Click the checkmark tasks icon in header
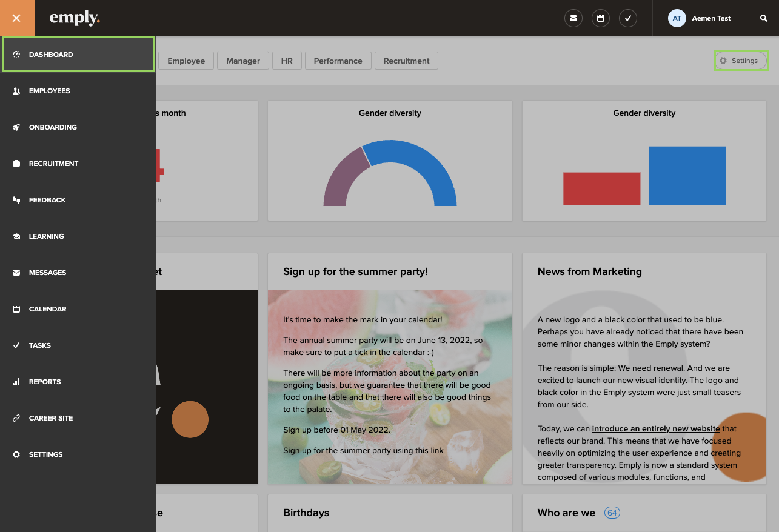 (627, 18)
